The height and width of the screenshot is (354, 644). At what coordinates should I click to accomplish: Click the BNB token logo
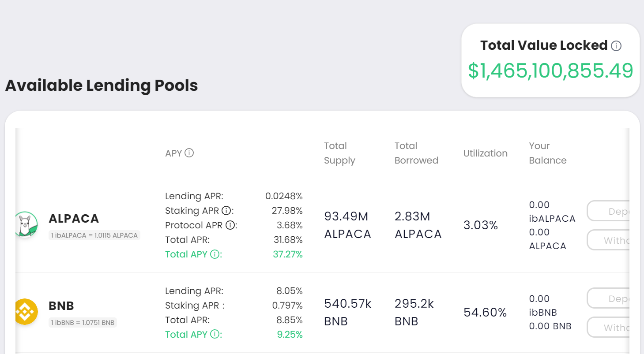(x=26, y=312)
